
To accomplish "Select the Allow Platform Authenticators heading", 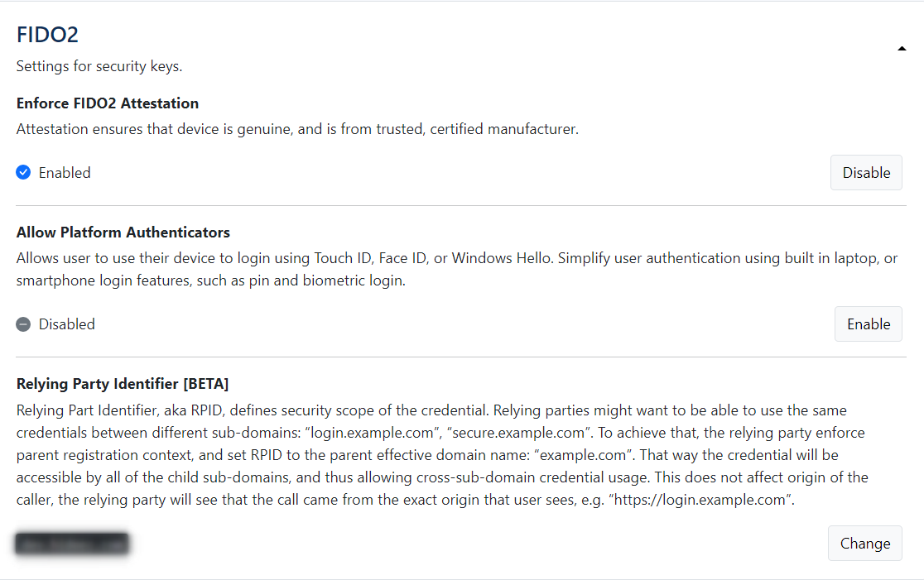I will (x=123, y=232).
